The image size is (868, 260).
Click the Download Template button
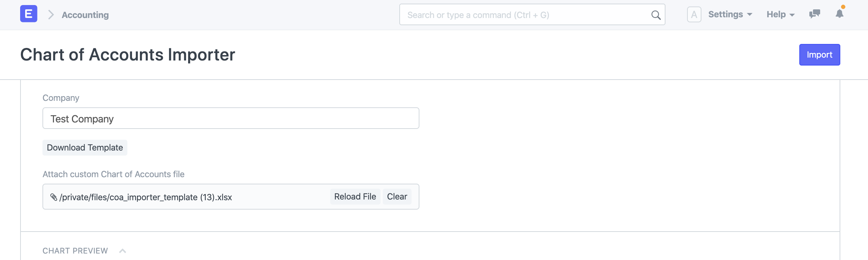(x=85, y=148)
